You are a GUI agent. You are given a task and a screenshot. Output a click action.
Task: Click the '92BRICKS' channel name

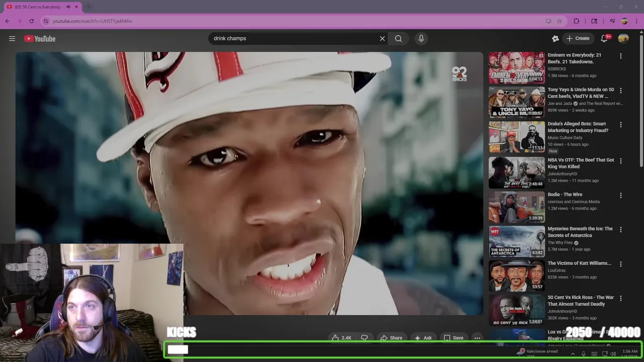point(556,69)
